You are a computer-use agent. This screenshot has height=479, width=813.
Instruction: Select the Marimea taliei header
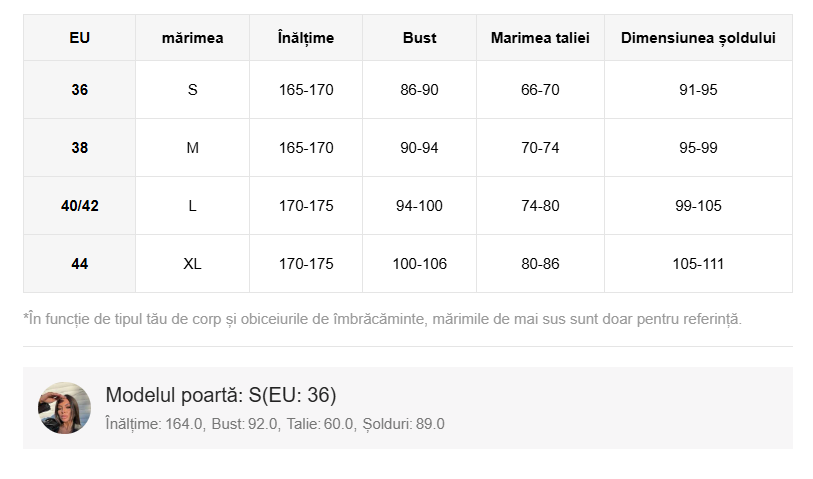coord(540,38)
